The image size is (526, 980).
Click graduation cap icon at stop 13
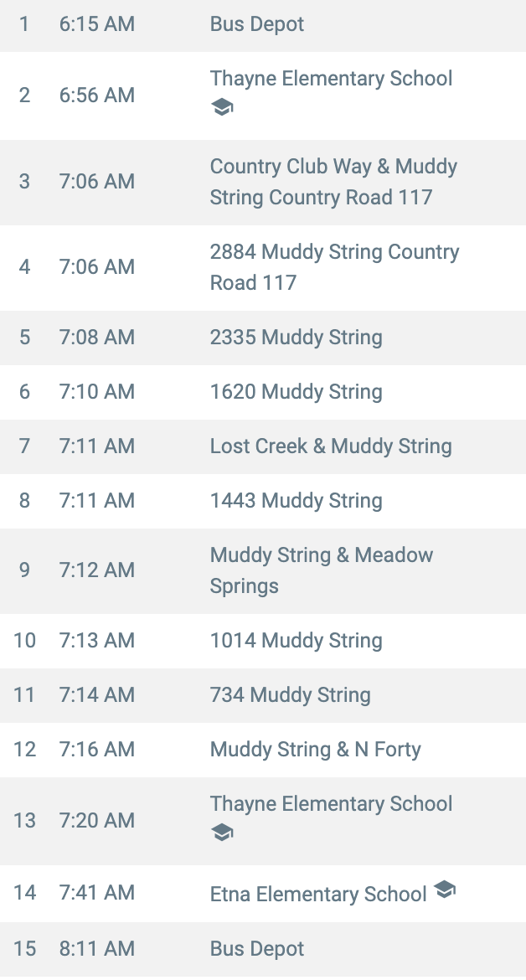click(x=222, y=833)
